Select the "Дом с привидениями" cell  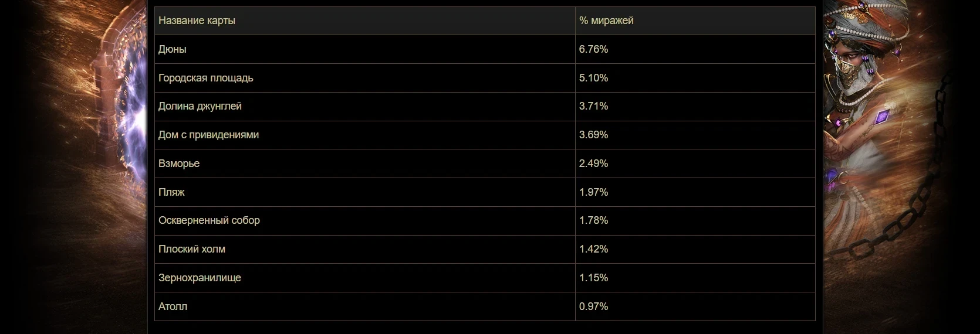(208, 135)
